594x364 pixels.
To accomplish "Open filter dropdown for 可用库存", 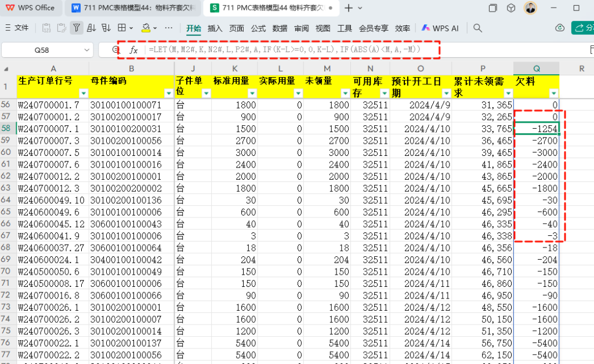I will pyautogui.click(x=385, y=93).
